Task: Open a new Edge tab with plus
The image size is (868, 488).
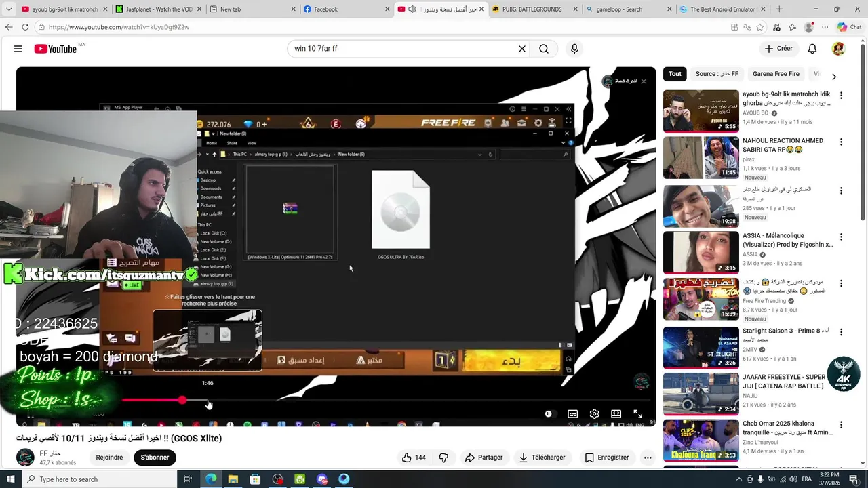Action: click(779, 9)
